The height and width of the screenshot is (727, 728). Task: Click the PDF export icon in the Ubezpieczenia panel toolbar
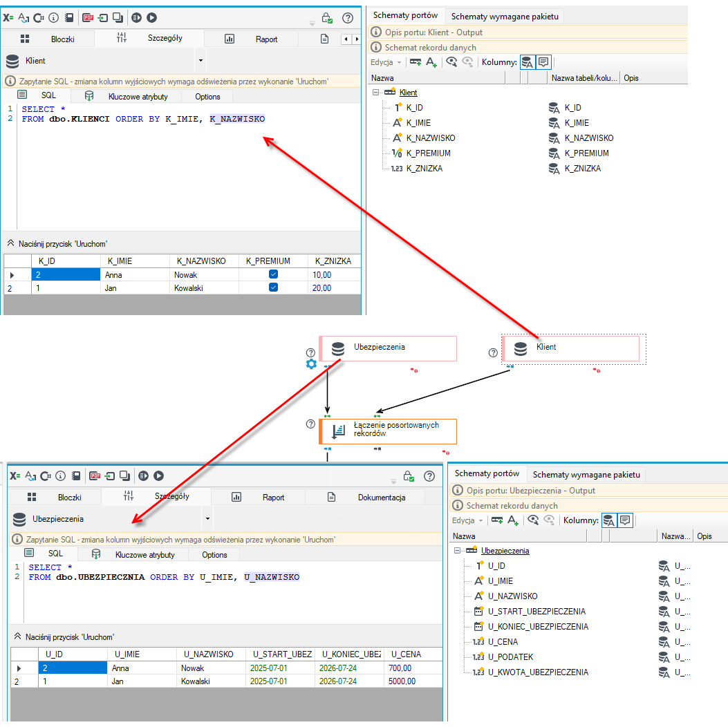(95, 476)
